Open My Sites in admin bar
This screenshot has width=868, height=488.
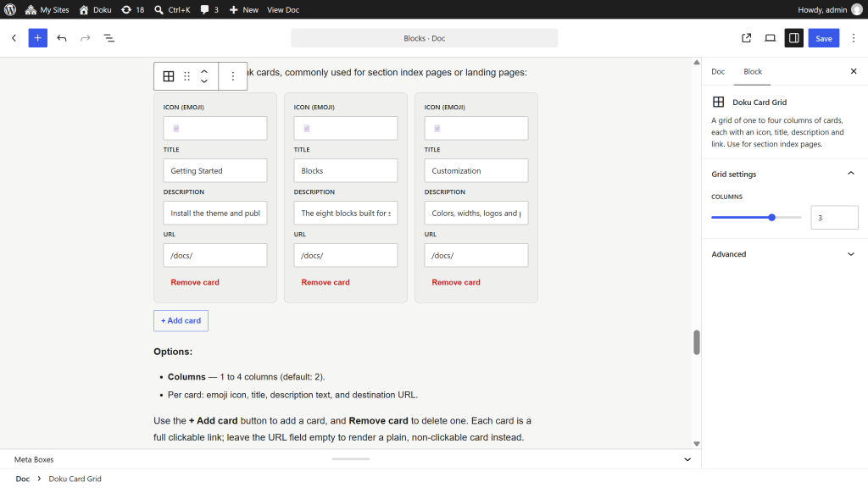pos(47,9)
